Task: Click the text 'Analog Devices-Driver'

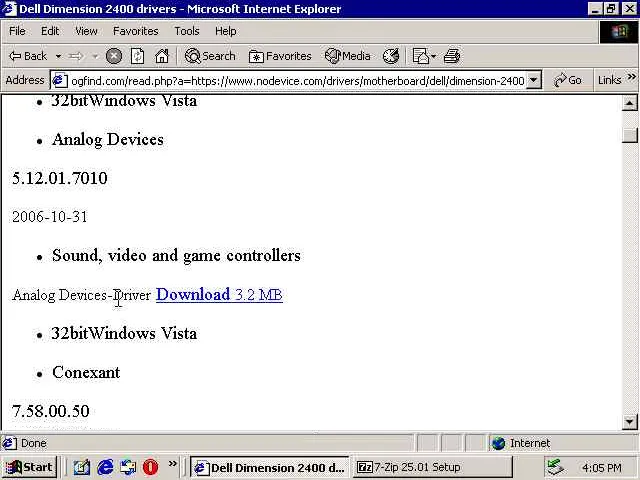Action: coord(82,295)
